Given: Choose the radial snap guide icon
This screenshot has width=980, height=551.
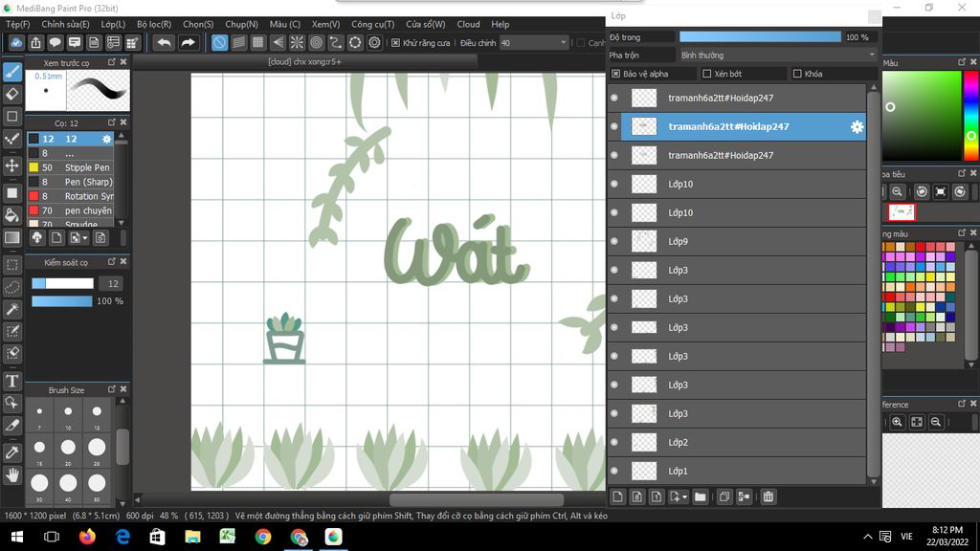Looking at the screenshot, I should point(297,42).
